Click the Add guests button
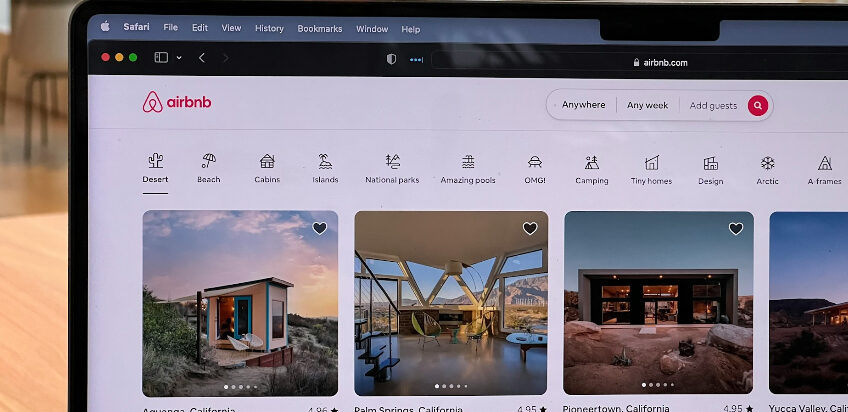 click(x=713, y=105)
